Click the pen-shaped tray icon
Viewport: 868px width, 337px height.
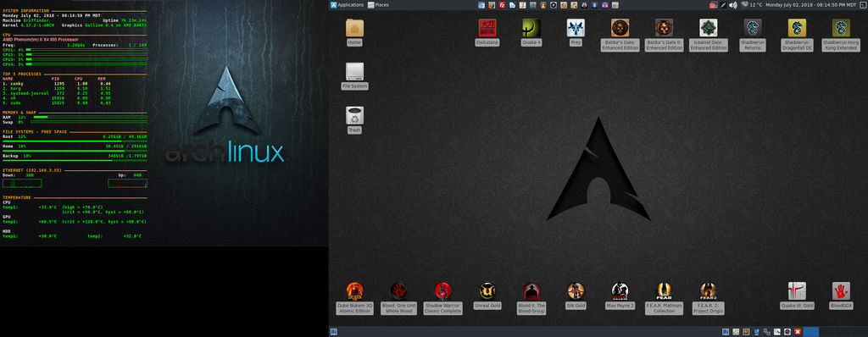723,5
